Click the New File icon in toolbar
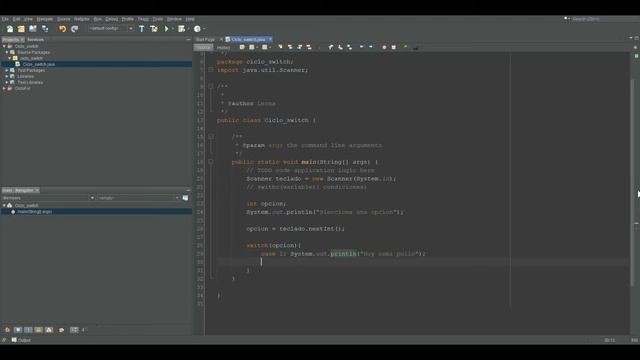The image size is (640, 360). pyautogui.click(x=10, y=29)
